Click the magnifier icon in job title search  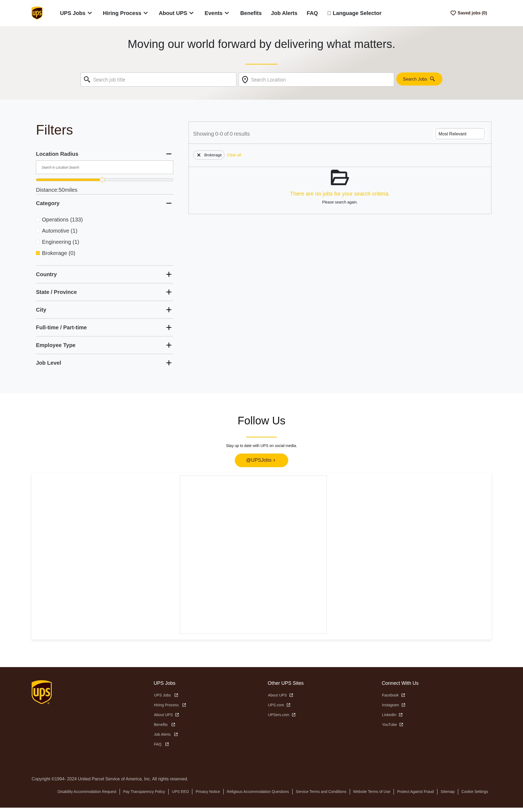87,80
